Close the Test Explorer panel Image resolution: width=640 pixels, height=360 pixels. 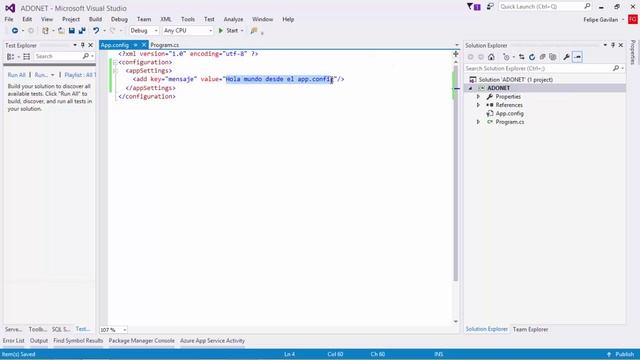coord(91,45)
